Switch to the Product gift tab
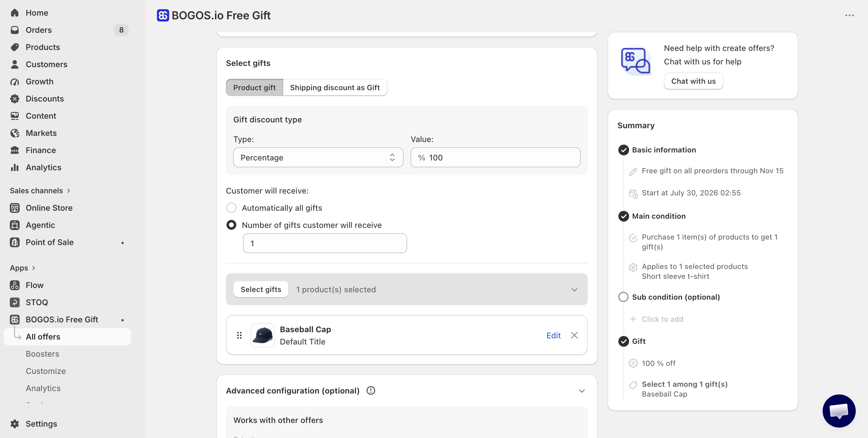The image size is (868, 438). click(x=254, y=88)
